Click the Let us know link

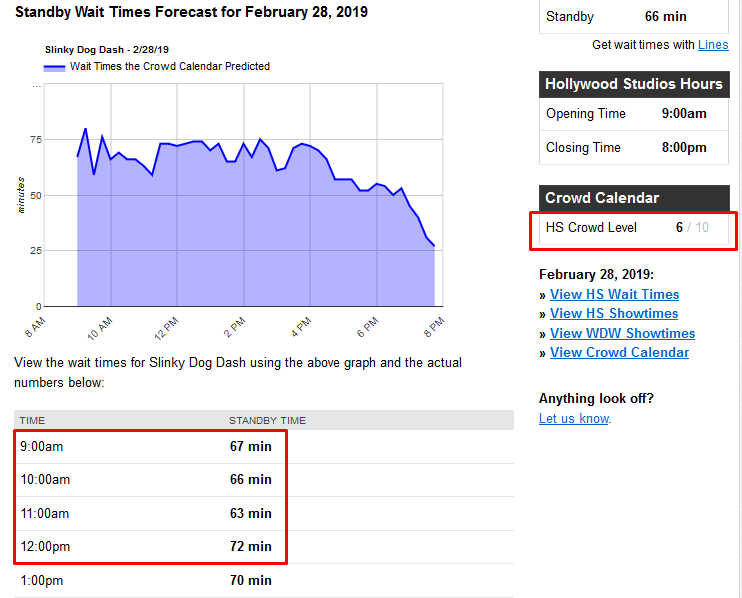[x=574, y=419]
